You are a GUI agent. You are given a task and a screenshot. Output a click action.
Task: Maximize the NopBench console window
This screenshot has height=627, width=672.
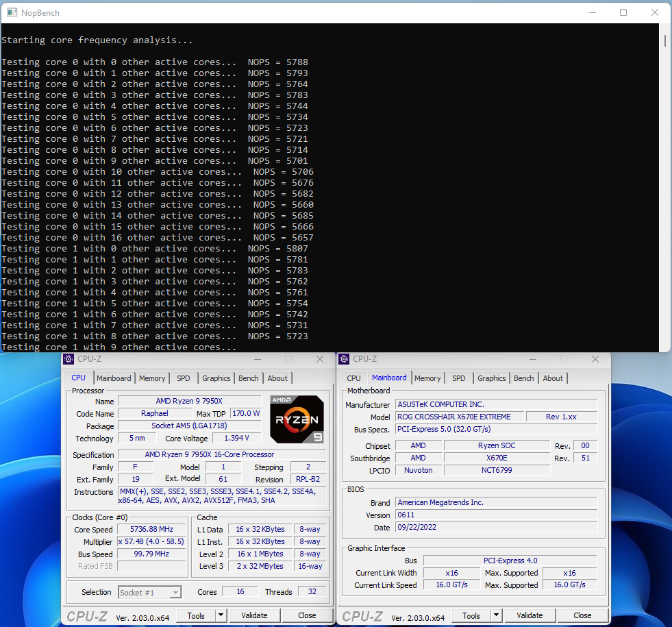pyautogui.click(x=623, y=12)
